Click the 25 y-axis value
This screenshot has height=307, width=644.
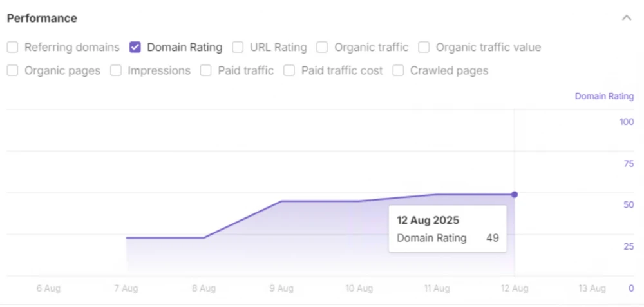tap(629, 246)
